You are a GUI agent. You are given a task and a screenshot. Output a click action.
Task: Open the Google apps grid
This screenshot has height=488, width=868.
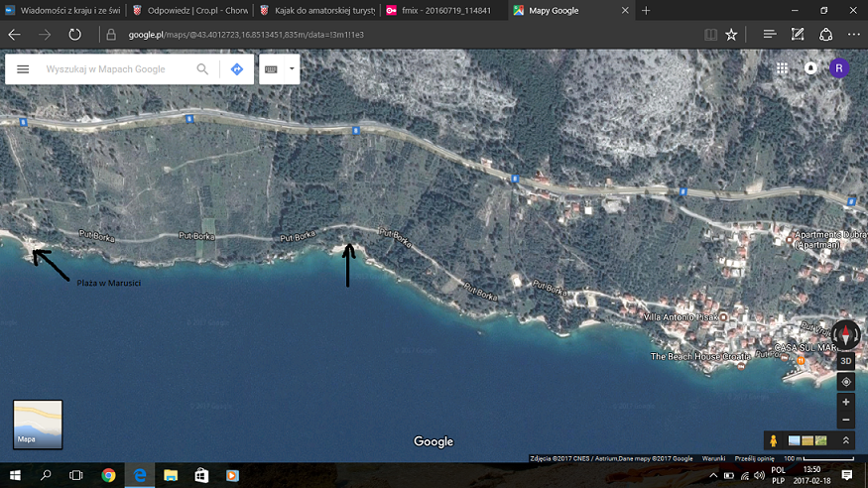(783, 68)
